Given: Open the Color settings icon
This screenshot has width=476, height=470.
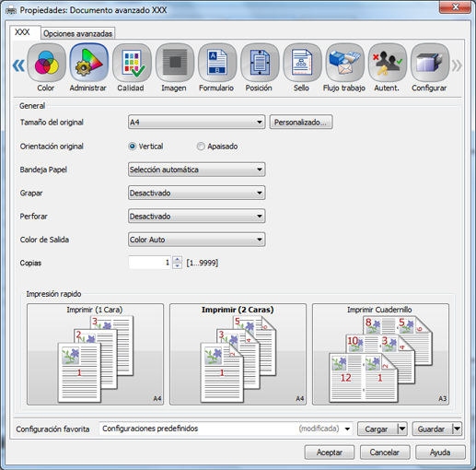Looking at the screenshot, I should [x=46, y=63].
